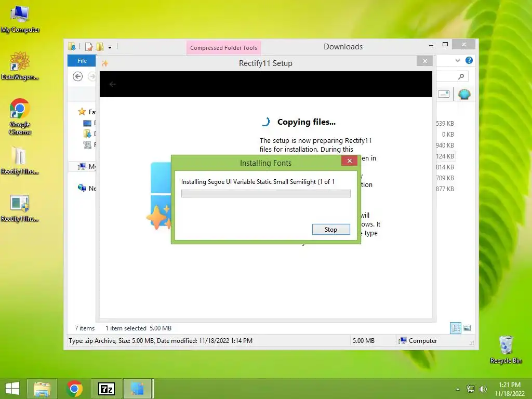Open Google Chrome desktop shortcut
532x399 pixels.
pyautogui.click(x=20, y=117)
